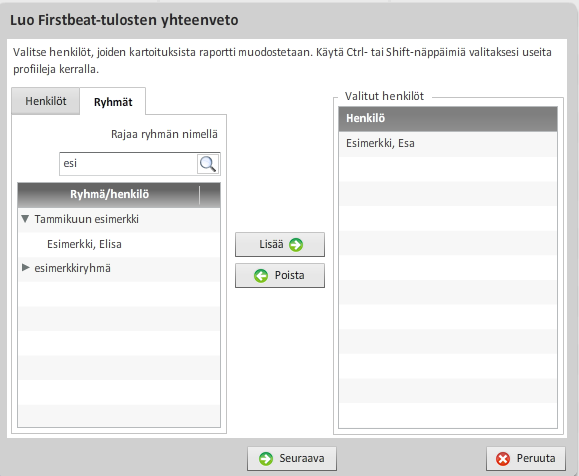The image size is (579, 476).
Task: Click the red X icon beside Peruuta
Action: click(x=503, y=459)
